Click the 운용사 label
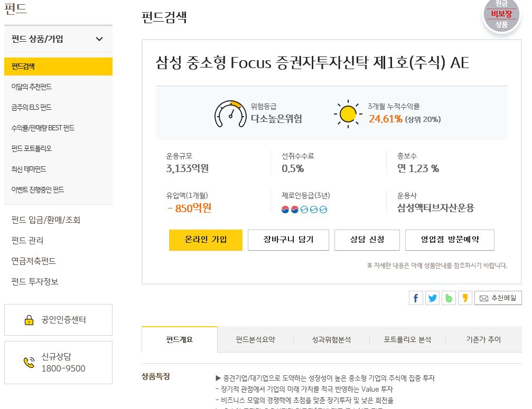This screenshot has width=532, height=409. (x=407, y=195)
